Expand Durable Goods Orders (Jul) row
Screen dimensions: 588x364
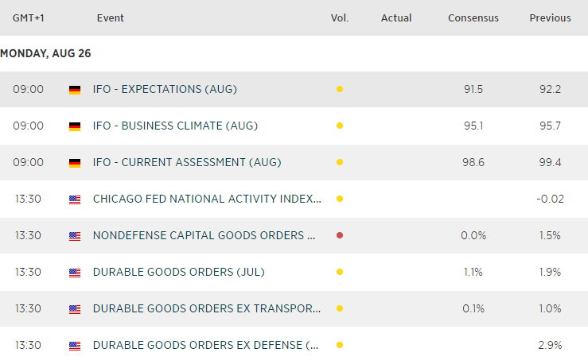178,272
